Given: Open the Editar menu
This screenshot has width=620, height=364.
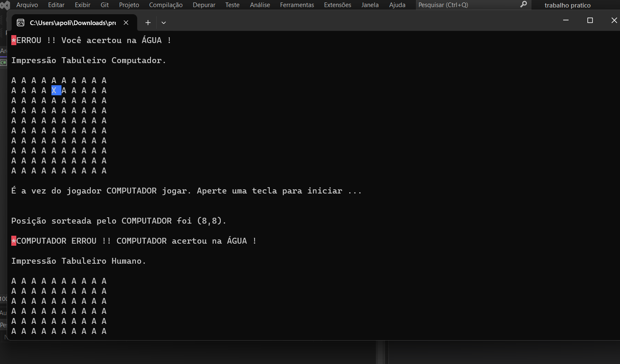Looking at the screenshot, I should click(x=56, y=5).
